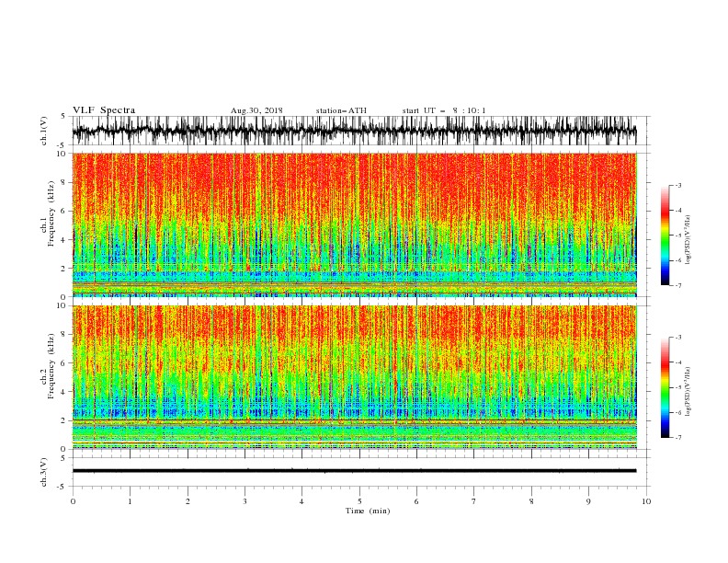Click the 'ch.3(V)' axis label
Image resolution: width=728 pixels, height=563 pixels.
tap(44, 472)
